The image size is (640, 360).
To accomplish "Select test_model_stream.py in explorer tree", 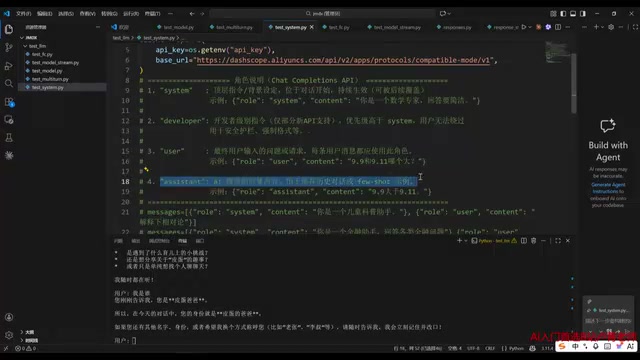I will coord(56,62).
